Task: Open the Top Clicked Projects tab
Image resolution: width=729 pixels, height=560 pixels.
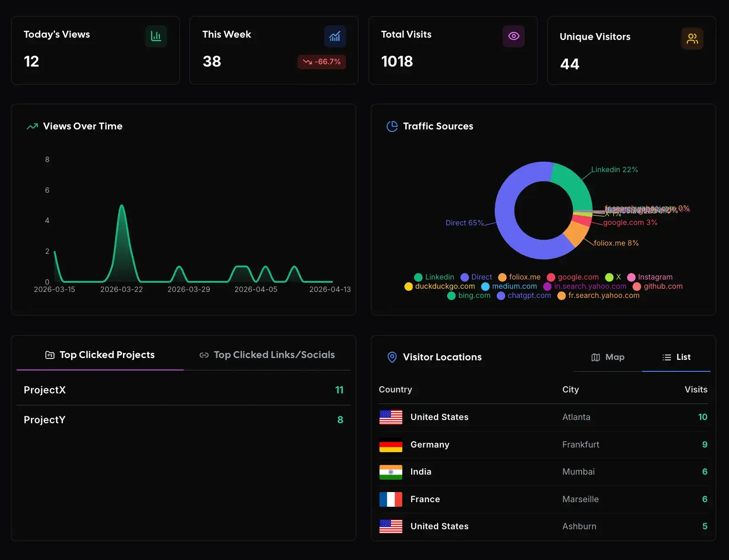Action: (x=100, y=355)
